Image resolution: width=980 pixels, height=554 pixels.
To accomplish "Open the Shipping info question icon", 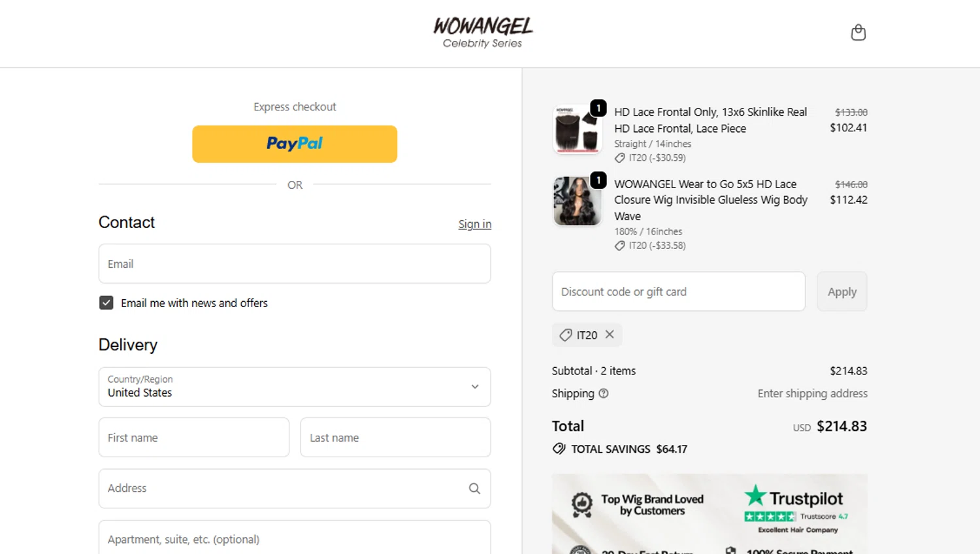I will [604, 393].
